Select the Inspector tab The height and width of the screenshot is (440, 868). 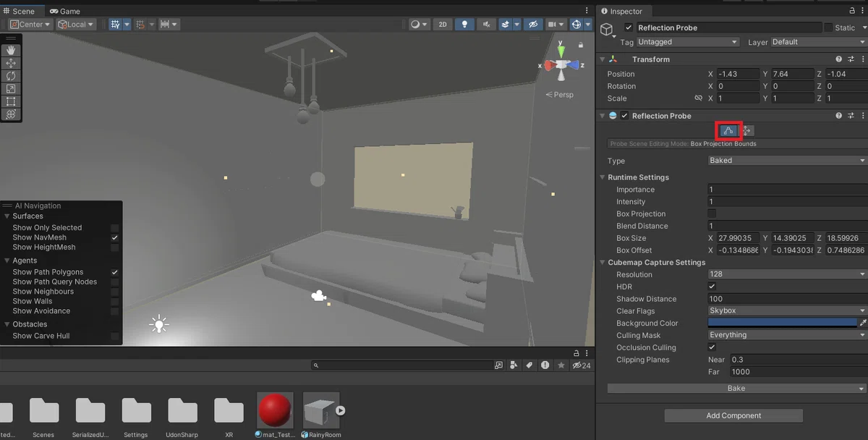coord(622,11)
